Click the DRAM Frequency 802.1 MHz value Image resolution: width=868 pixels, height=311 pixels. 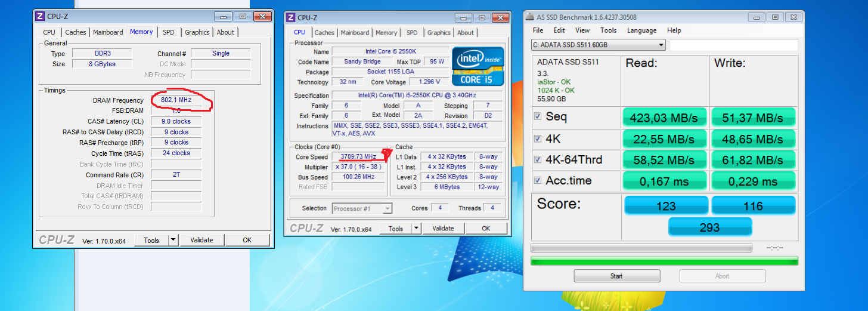point(176,100)
